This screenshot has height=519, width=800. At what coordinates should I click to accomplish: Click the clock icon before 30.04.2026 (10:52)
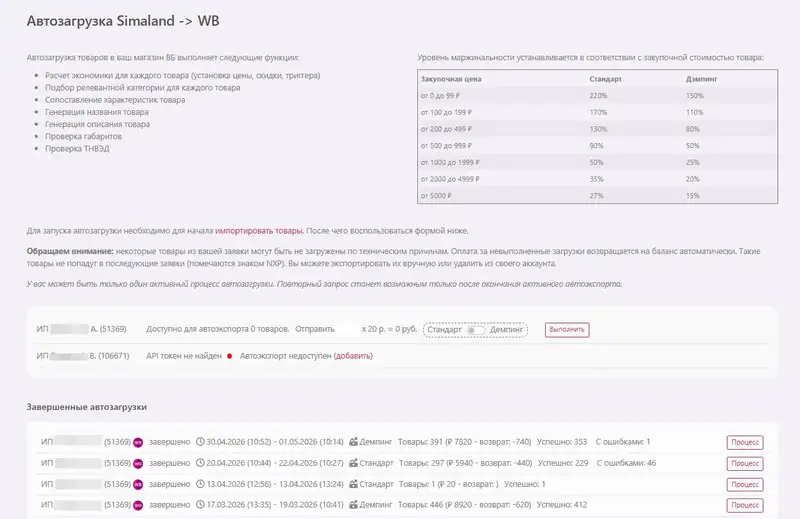click(x=200, y=441)
